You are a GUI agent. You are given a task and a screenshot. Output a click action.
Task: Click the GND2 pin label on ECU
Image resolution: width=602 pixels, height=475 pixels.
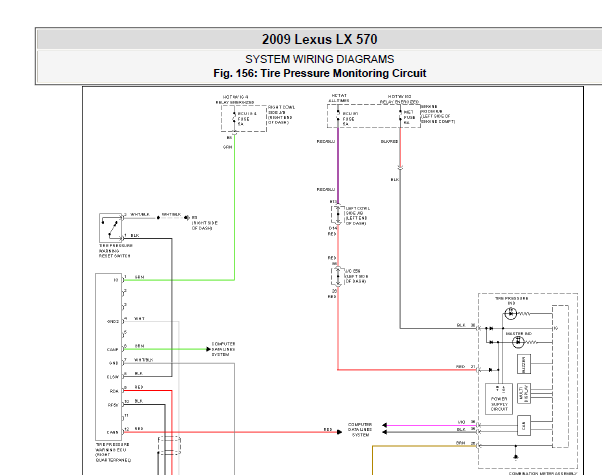coord(113,321)
